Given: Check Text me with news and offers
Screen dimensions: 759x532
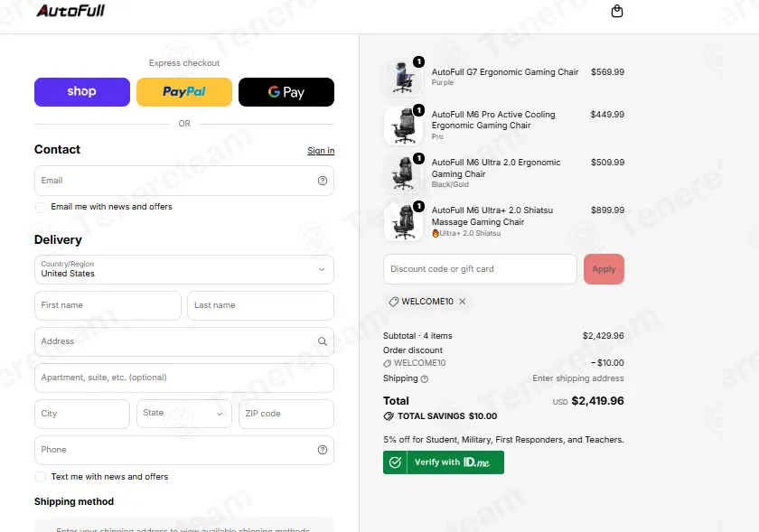Looking at the screenshot, I should [41, 477].
